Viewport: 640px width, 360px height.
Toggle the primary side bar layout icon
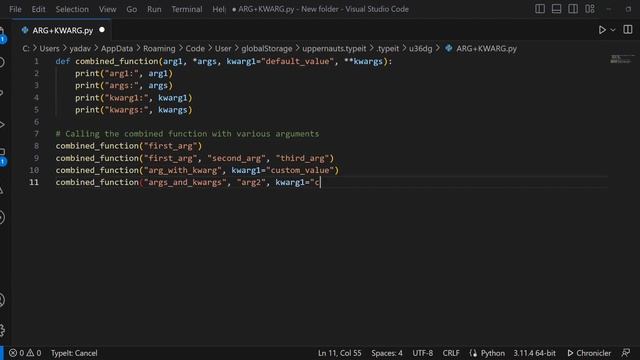coord(540,9)
